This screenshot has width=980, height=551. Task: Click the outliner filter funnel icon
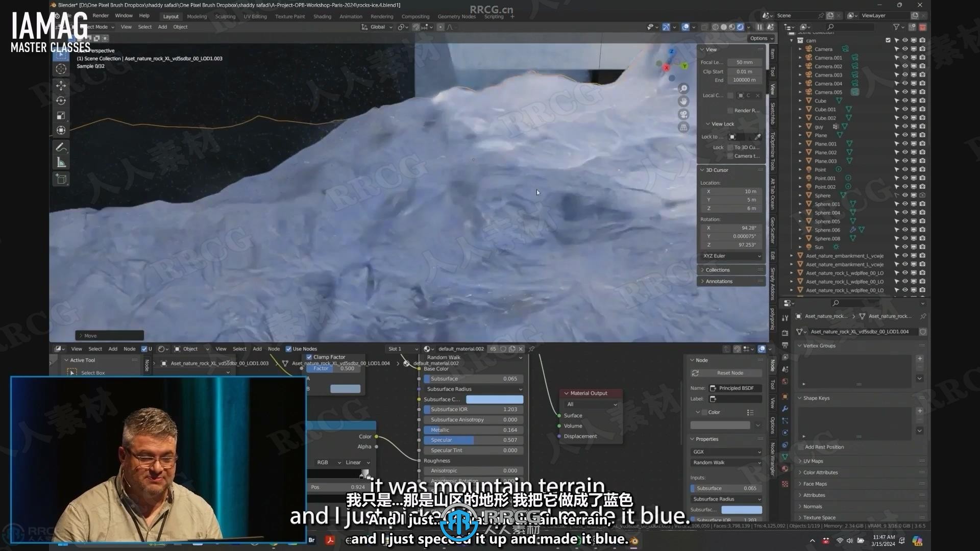tap(896, 27)
